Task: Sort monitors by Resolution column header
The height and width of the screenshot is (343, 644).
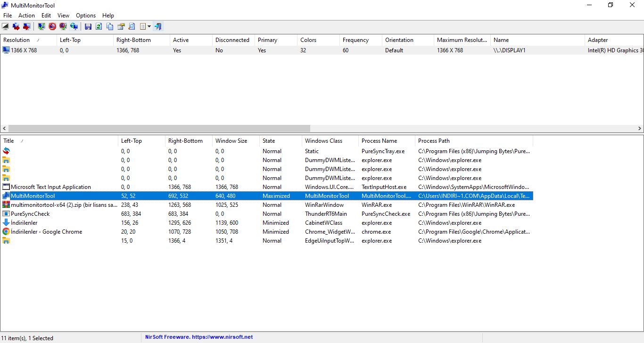Action: click(28, 40)
